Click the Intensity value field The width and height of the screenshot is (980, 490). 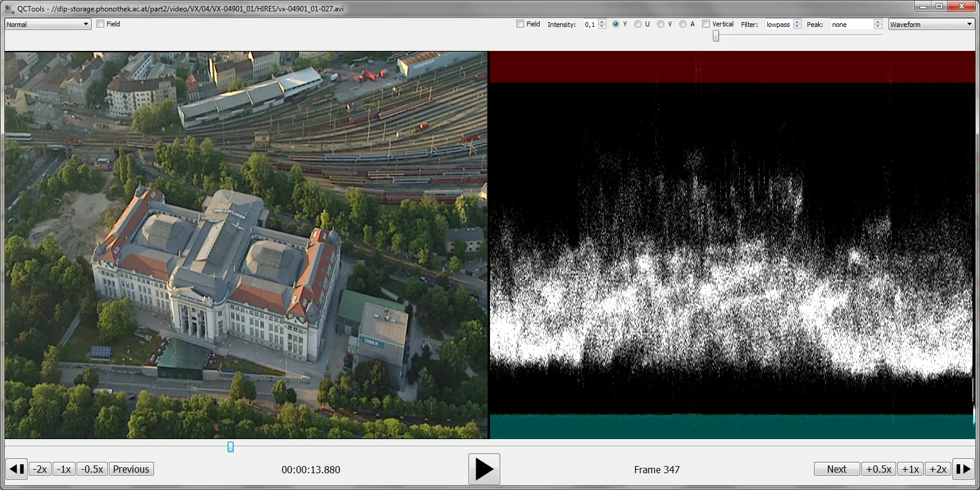point(590,25)
